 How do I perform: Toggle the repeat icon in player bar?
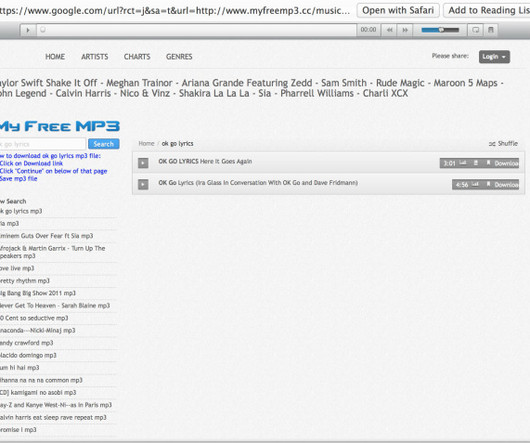click(476, 30)
